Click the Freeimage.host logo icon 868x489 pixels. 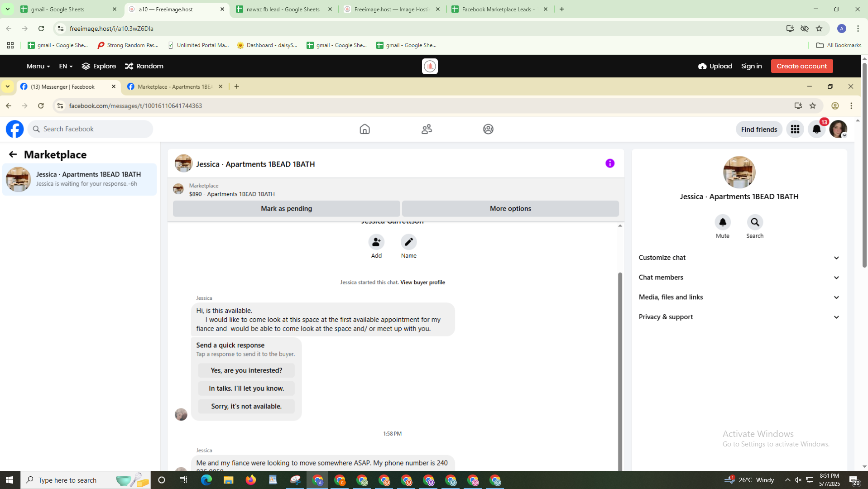[430, 66]
